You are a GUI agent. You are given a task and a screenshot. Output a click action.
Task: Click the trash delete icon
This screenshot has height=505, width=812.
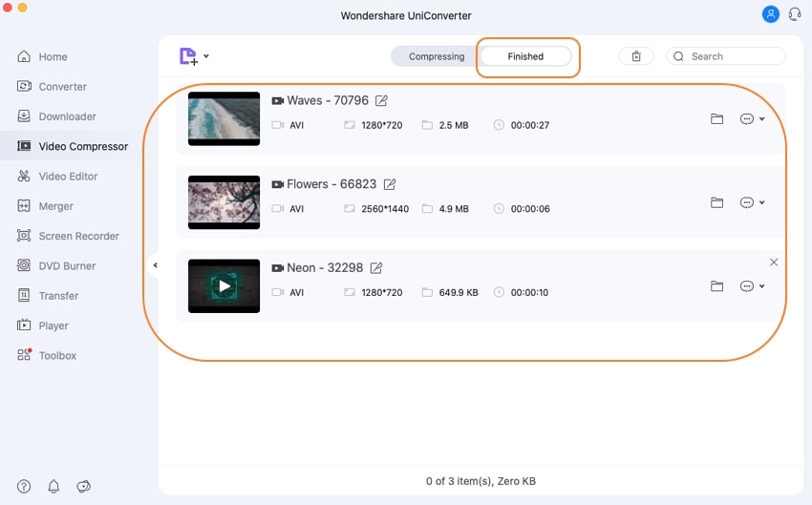pos(636,56)
